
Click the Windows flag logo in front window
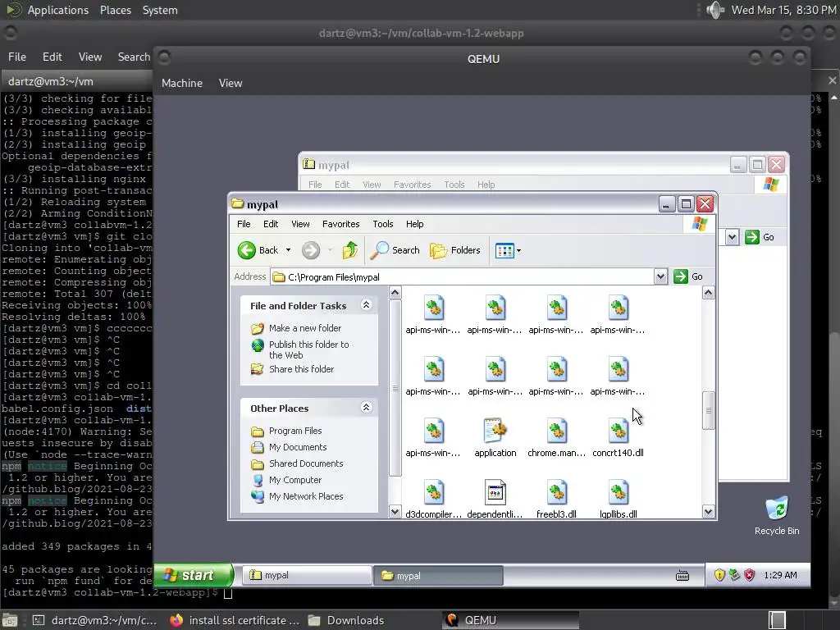pyautogui.click(x=699, y=224)
